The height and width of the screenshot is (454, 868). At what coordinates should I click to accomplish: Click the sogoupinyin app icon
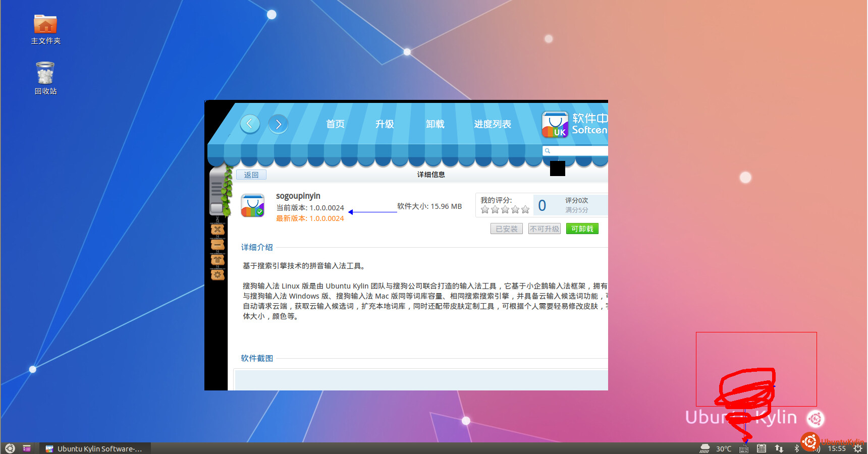[253, 206]
